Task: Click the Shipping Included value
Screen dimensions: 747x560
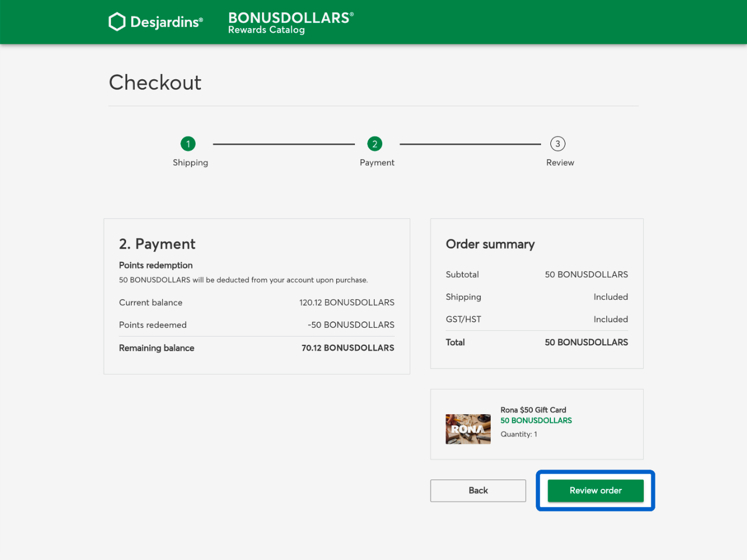Action: click(x=611, y=297)
